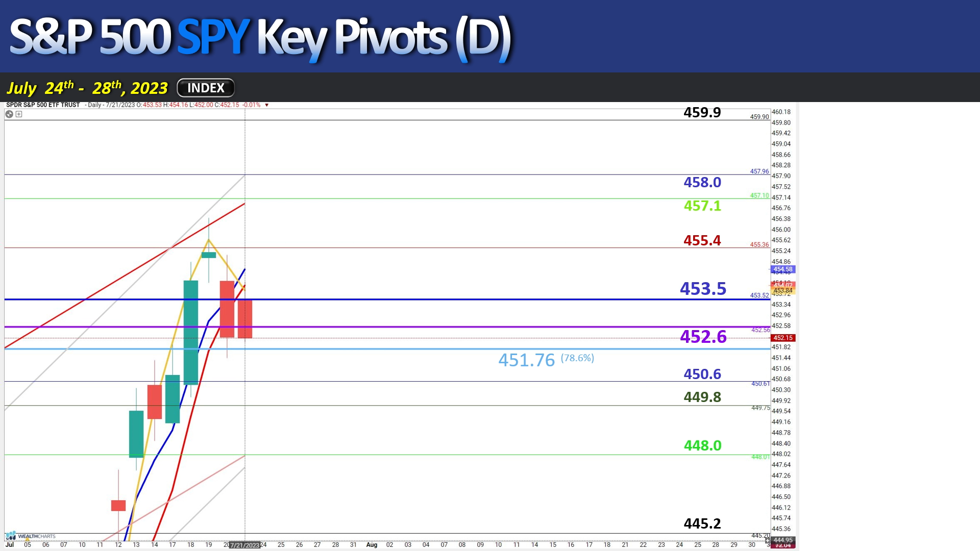Click the 459.9 pivot label

click(x=702, y=112)
